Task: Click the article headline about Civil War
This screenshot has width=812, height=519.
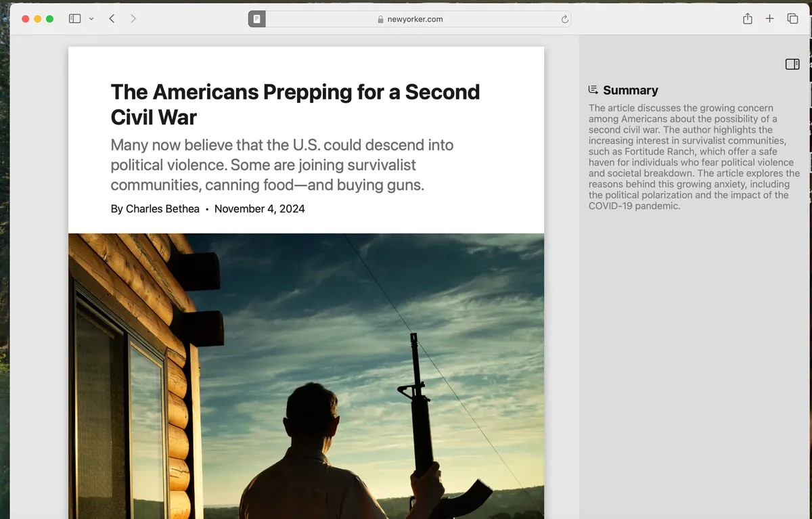Action: click(x=295, y=104)
